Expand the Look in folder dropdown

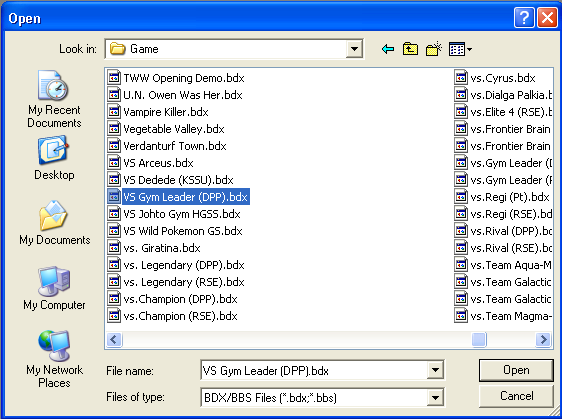pos(354,49)
